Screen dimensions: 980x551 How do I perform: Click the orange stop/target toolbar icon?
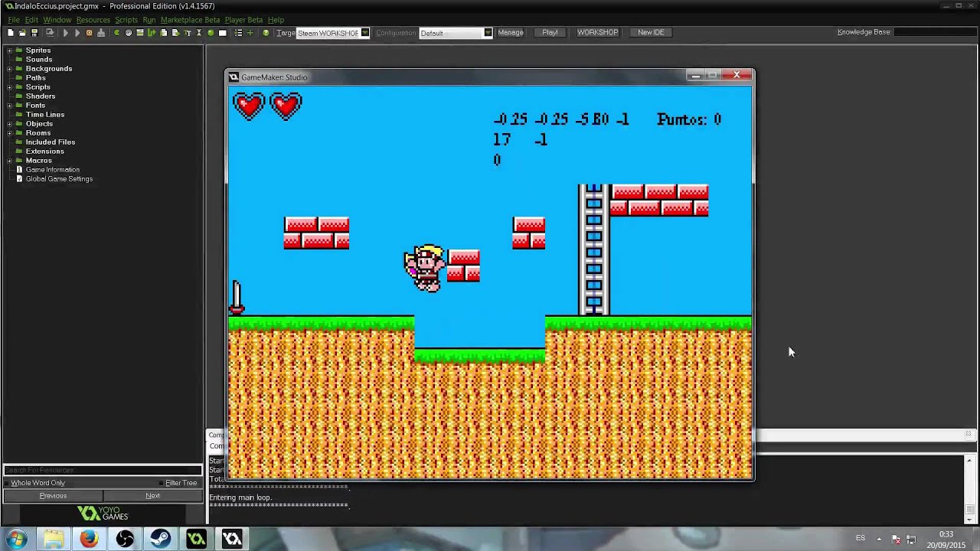click(x=90, y=33)
